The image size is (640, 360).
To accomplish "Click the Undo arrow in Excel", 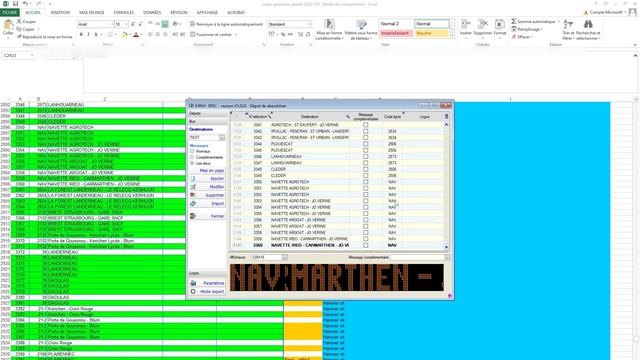I will coord(25,4).
